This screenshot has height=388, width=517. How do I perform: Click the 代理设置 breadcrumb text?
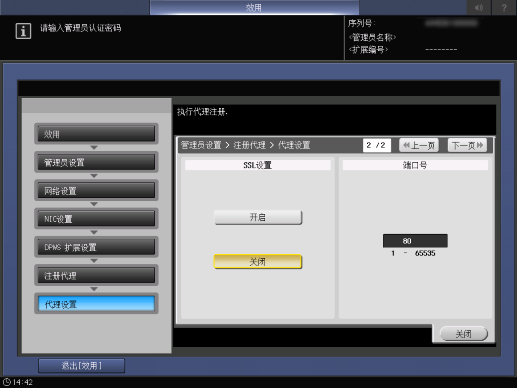tap(294, 145)
